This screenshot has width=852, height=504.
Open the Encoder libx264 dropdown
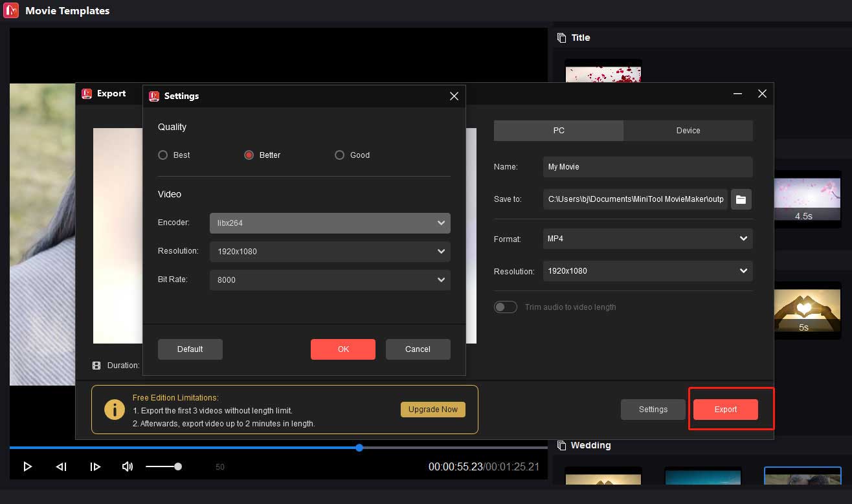(x=330, y=223)
